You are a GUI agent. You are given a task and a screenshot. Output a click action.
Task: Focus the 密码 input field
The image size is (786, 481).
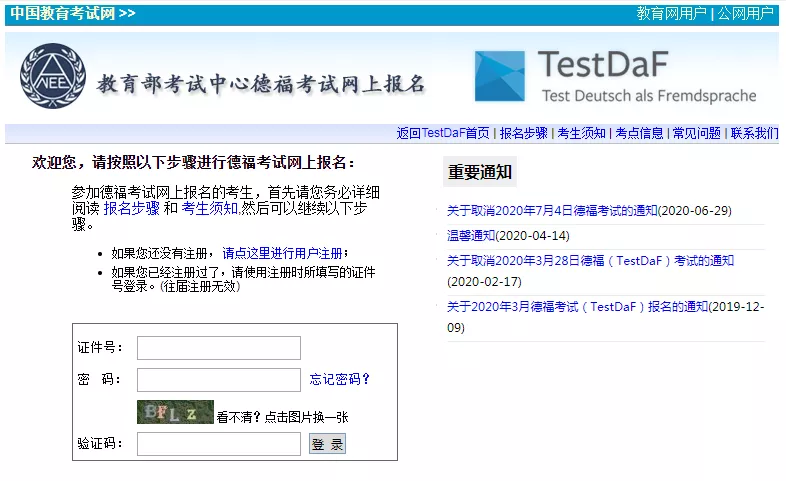219,380
